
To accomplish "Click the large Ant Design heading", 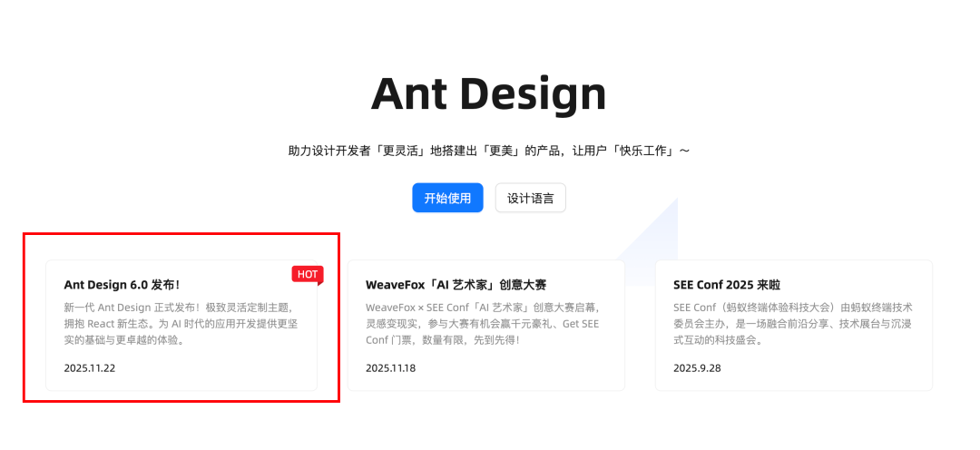I will coord(488,93).
